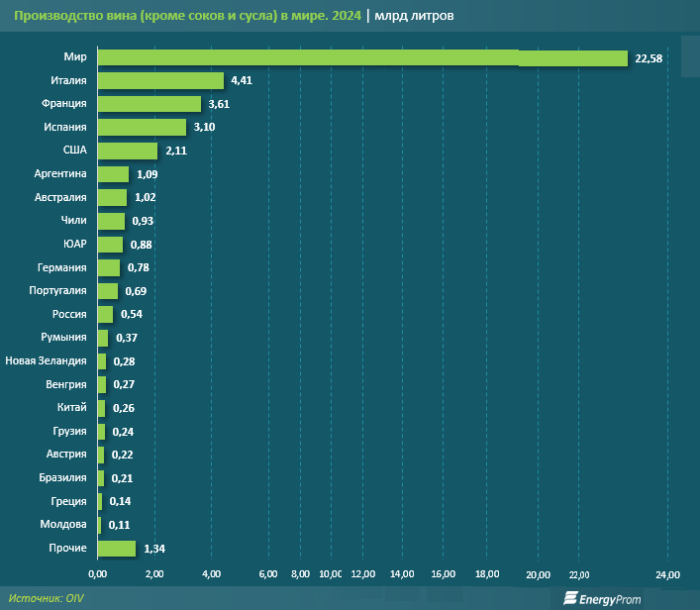Viewport: 700px width, 610px height.
Task: Click the 0,00 axis tick label
Action: (x=97, y=575)
